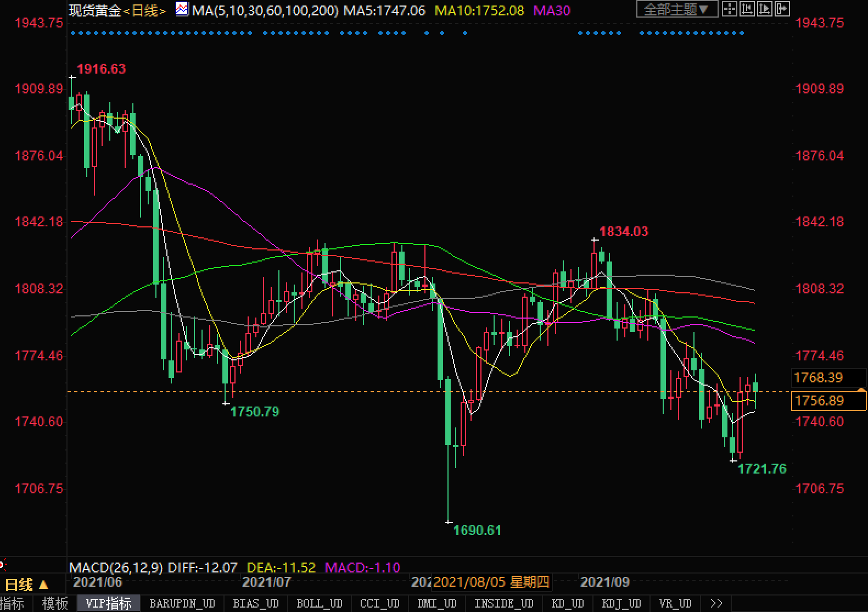The width and height of the screenshot is (868, 612).
Task: Click the <日线> period label in title
Action: [x=145, y=10]
